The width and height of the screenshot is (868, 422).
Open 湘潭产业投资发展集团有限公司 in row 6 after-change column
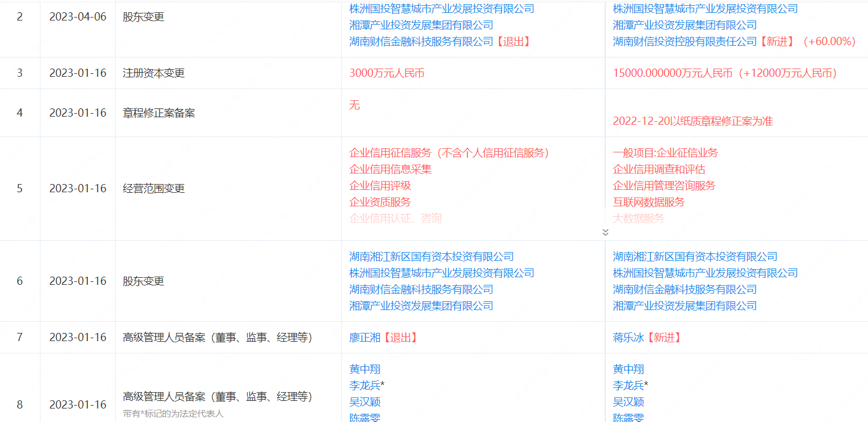tap(685, 306)
